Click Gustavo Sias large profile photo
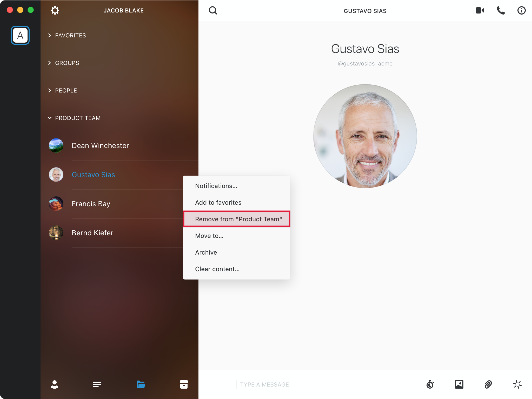This screenshot has height=399, width=532. (365, 136)
